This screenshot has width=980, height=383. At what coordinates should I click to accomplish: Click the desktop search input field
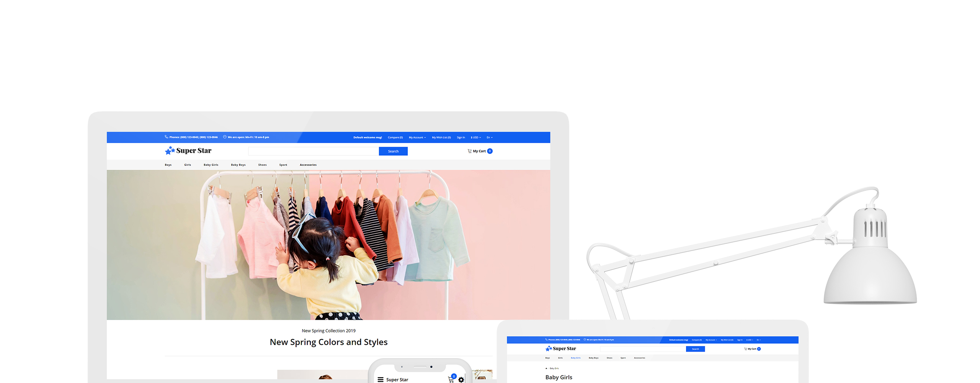point(314,151)
